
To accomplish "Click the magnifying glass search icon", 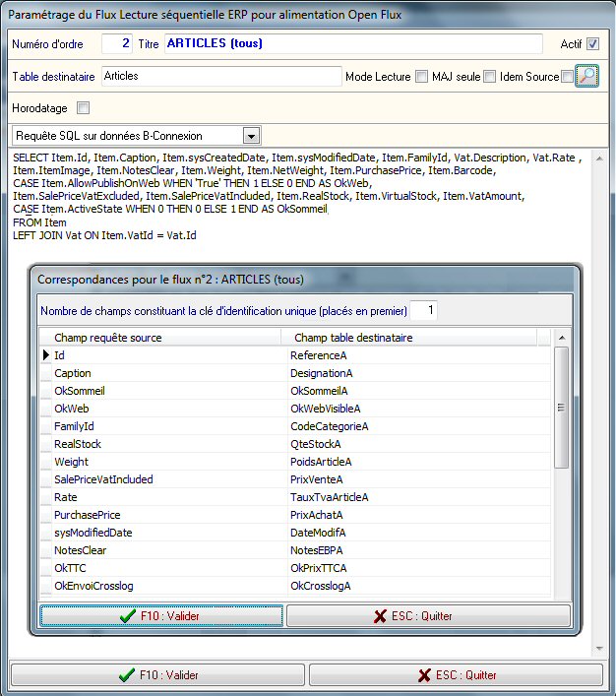I will (586, 76).
